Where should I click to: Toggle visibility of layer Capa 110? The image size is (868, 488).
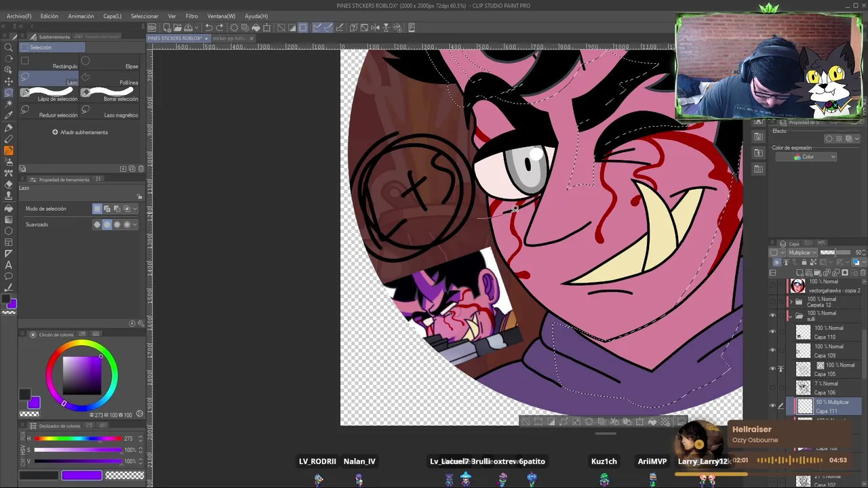[x=772, y=332]
